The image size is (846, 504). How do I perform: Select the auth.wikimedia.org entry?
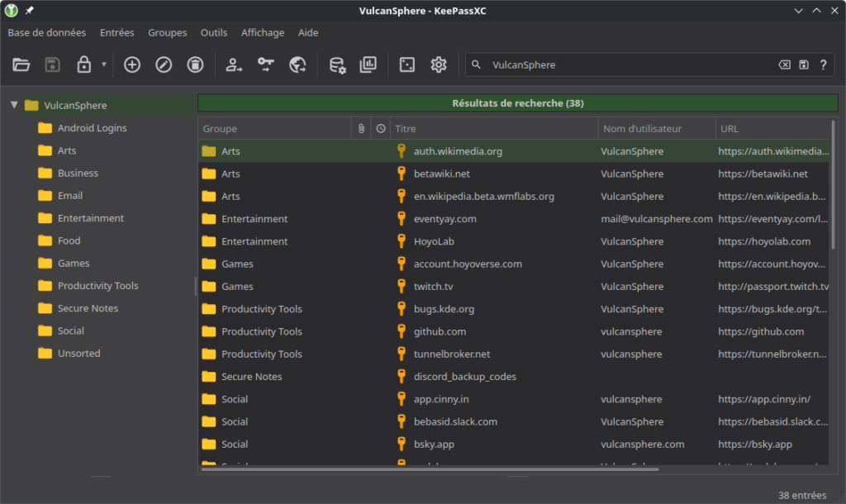(x=514, y=151)
